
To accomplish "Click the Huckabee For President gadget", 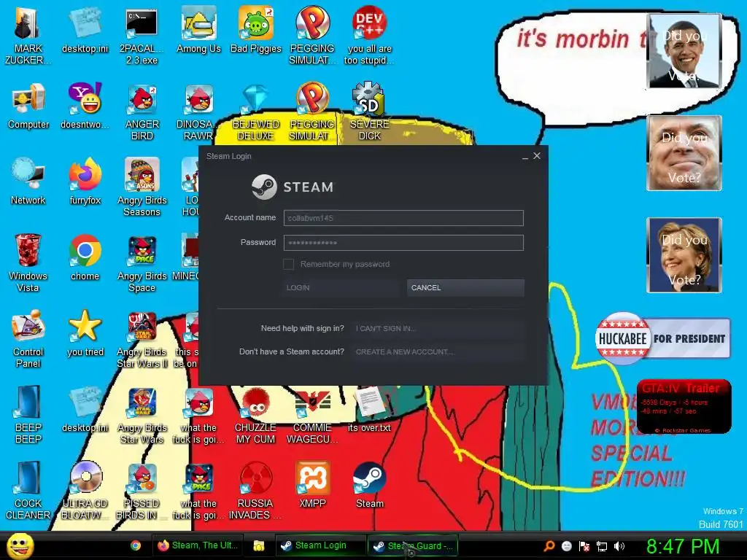I will (662, 338).
